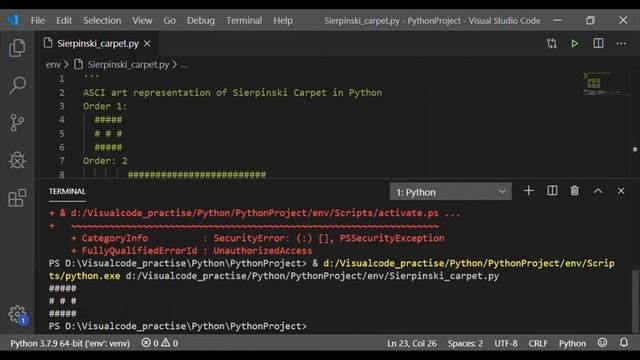Select the Sierpinski_carpet.py editor tab

(x=98, y=43)
